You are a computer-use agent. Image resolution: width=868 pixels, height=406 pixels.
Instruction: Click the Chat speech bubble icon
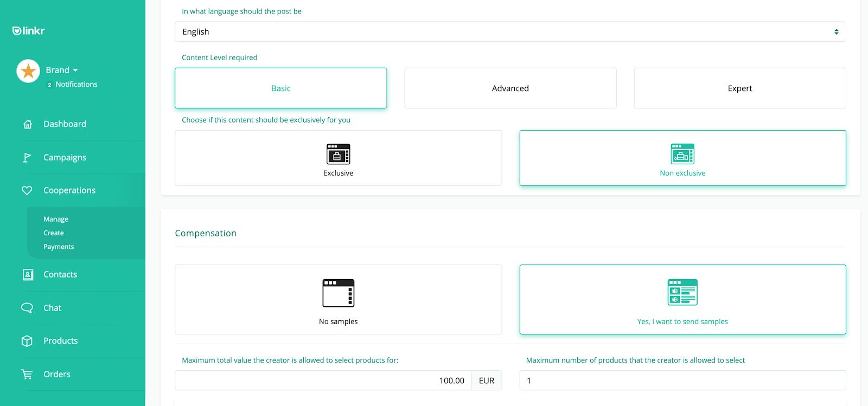coord(27,308)
